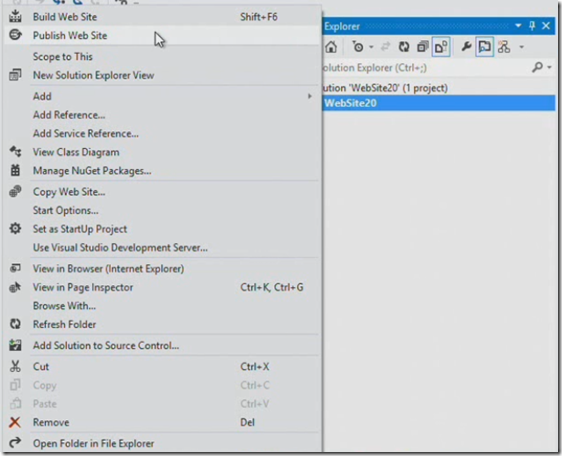The image size is (562, 456).
Task: Select the WebSite20 project node
Action: pyautogui.click(x=439, y=103)
